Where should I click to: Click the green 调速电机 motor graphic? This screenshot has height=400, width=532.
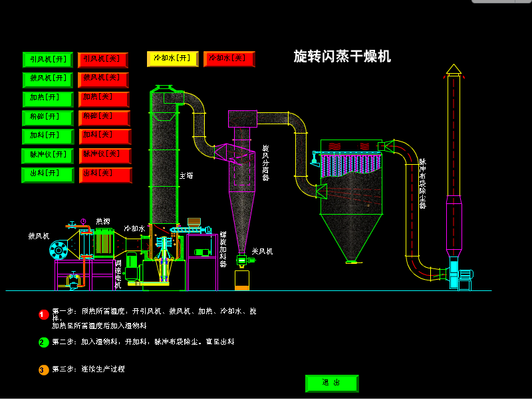pos(132,267)
